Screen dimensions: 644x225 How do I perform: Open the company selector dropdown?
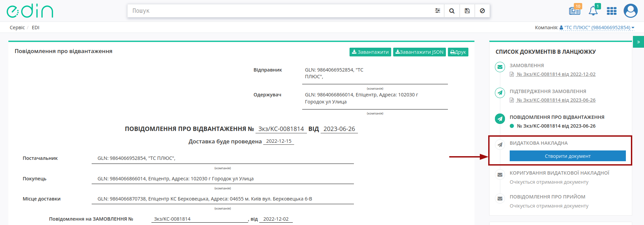pos(597,28)
